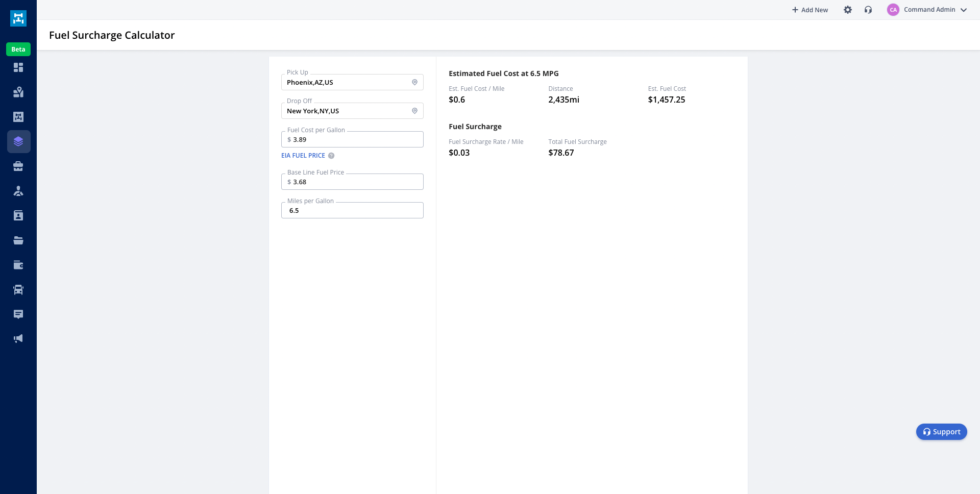The height and width of the screenshot is (494, 980).
Task: Click the green Beta badge
Action: pyautogui.click(x=18, y=50)
